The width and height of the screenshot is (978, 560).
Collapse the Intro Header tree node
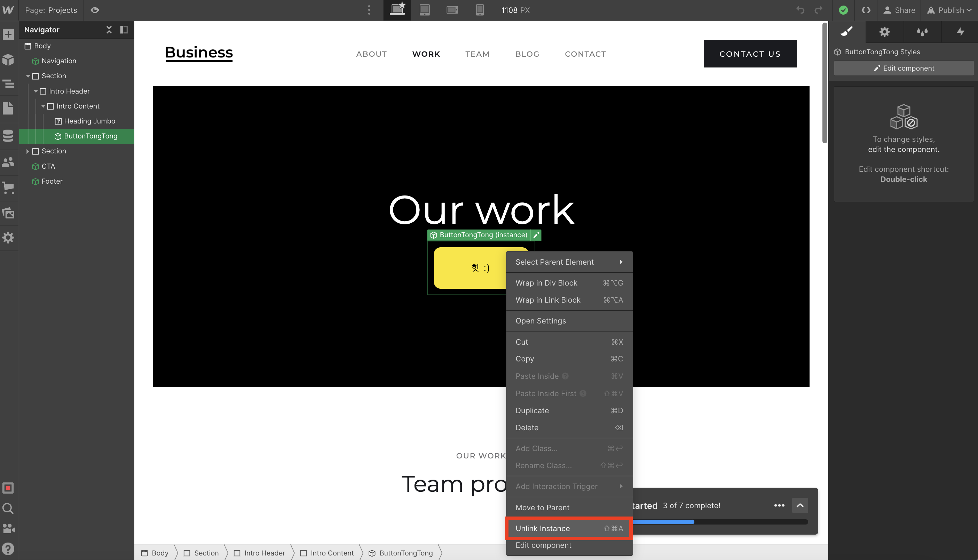coord(36,91)
